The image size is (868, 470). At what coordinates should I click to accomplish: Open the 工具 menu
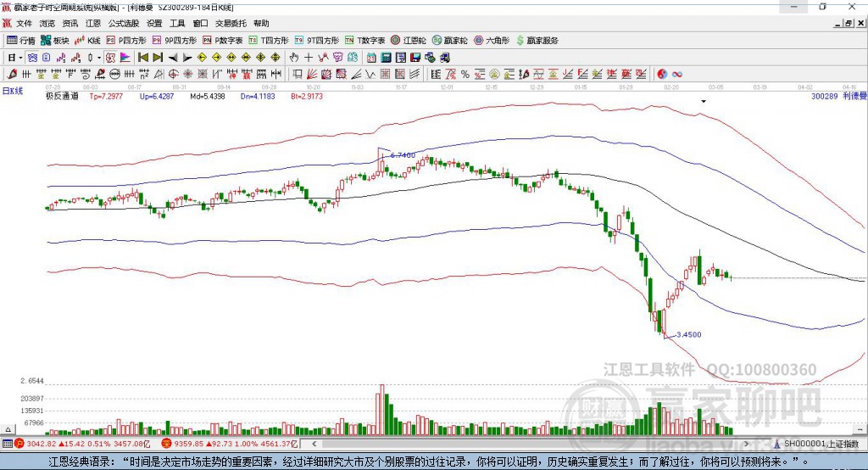pyautogui.click(x=177, y=23)
